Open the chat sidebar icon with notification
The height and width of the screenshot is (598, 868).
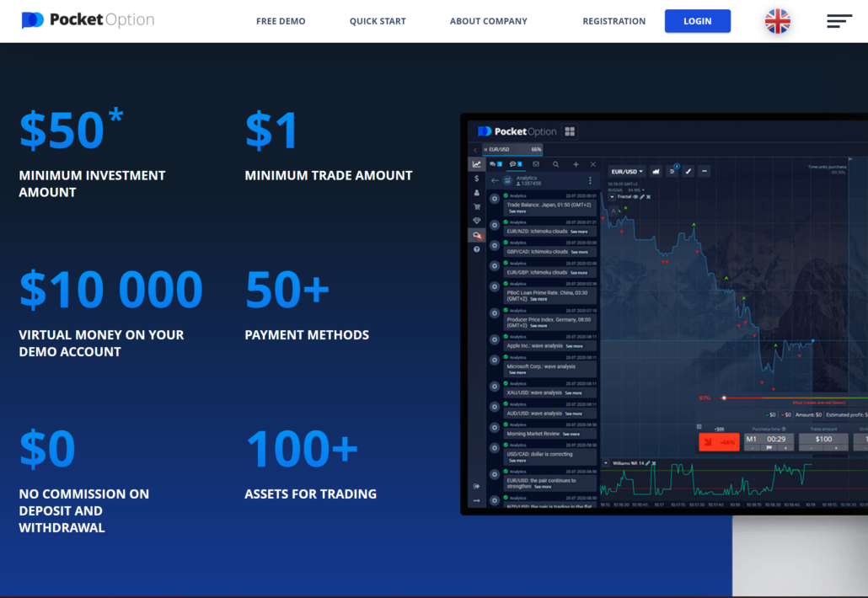tap(477, 236)
